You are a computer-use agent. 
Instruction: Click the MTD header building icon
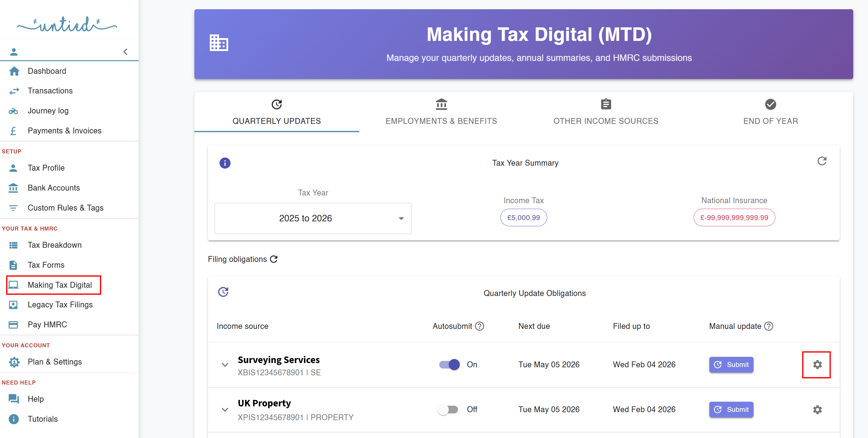tap(219, 43)
